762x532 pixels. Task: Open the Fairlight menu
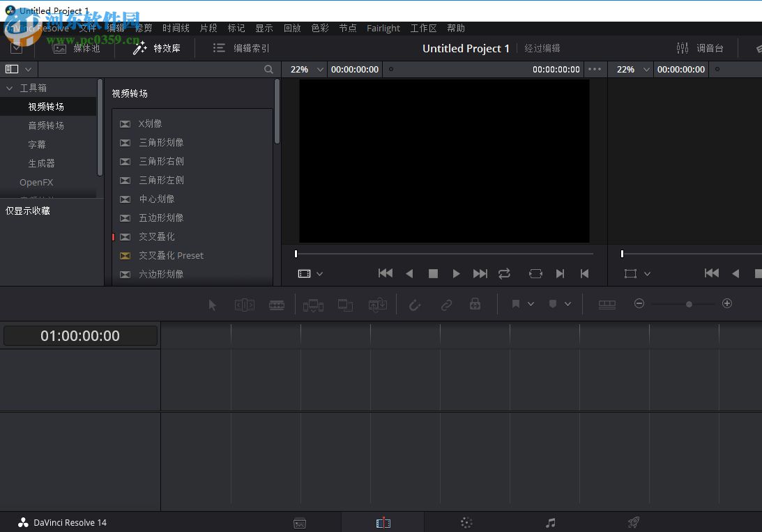coord(383,28)
